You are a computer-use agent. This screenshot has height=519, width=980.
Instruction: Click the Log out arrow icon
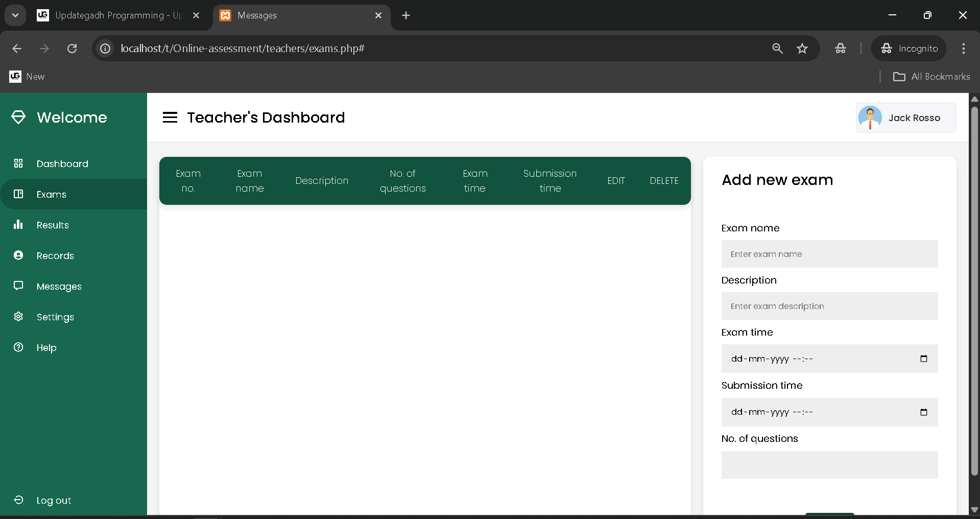click(18, 500)
